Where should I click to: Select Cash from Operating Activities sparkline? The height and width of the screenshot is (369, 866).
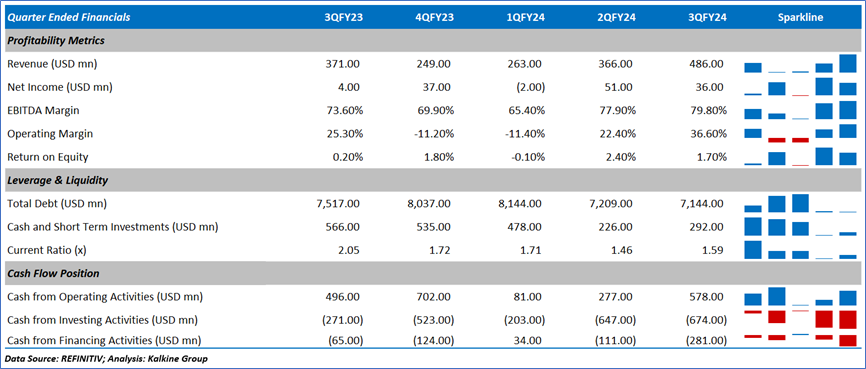tap(800, 297)
